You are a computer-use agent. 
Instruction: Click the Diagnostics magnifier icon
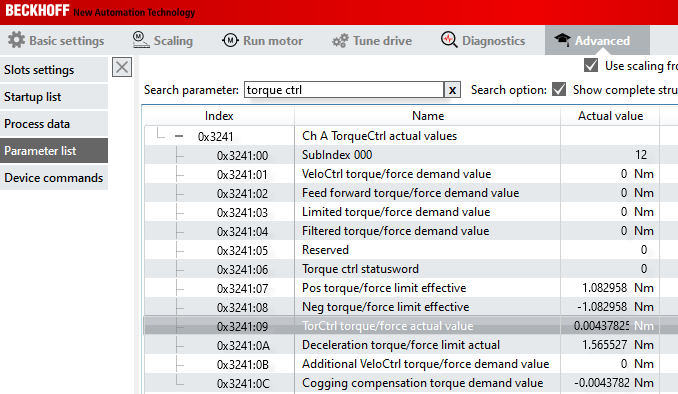coord(449,40)
